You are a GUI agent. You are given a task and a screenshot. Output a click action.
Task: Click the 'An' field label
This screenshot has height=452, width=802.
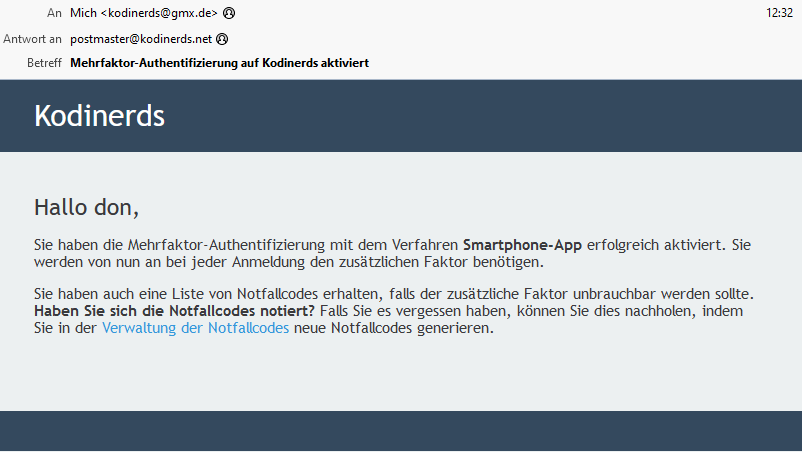[x=54, y=13]
